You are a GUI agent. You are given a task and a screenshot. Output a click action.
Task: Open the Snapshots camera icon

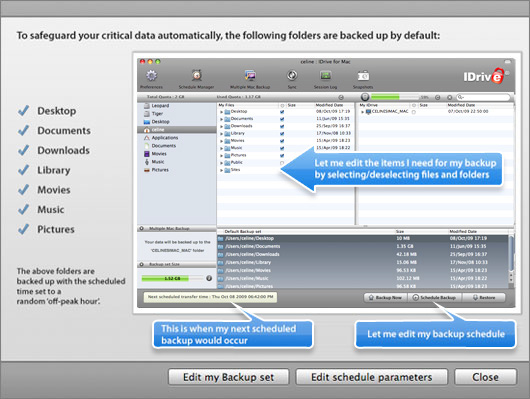363,75
